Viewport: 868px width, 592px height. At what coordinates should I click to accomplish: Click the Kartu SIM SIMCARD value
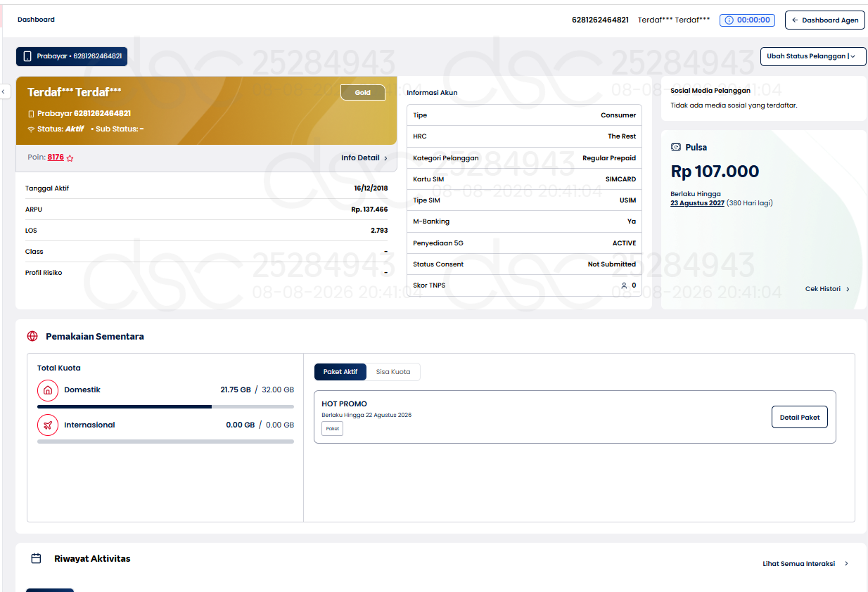point(620,179)
